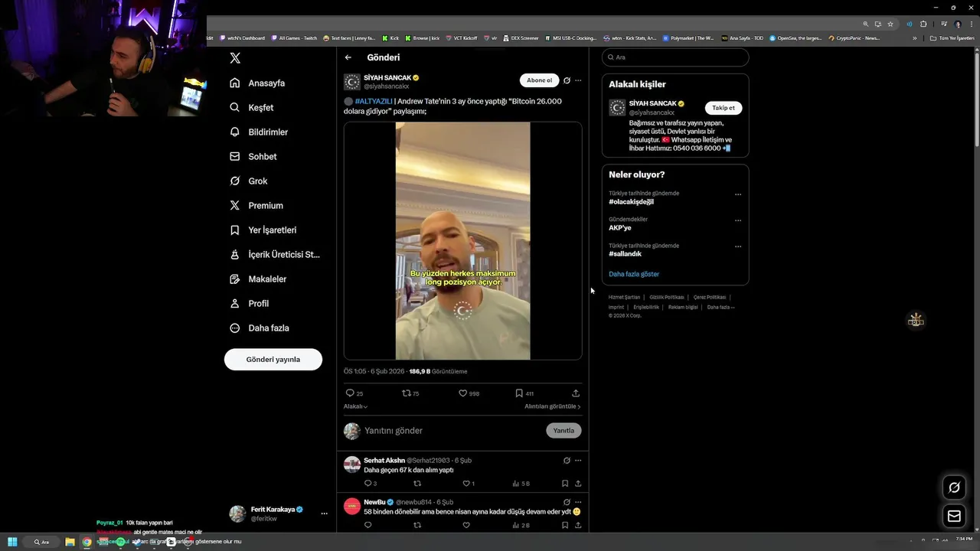Open floating Grok button
Image resolution: width=980 pixels, height=551 pixels.
pyautogui.click(x=954, y=487)
